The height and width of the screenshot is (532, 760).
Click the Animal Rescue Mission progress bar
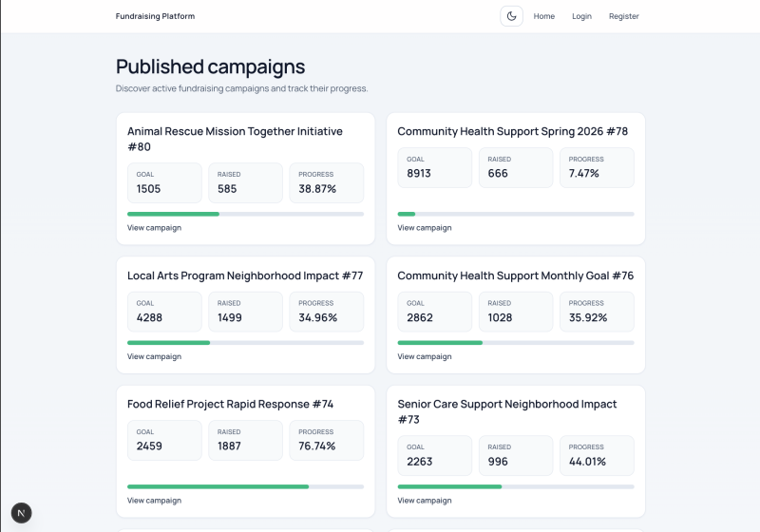(245, 214)
